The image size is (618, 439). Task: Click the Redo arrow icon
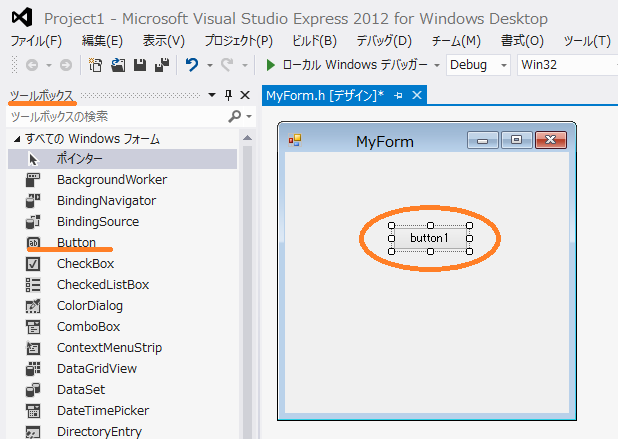[227, 65]
